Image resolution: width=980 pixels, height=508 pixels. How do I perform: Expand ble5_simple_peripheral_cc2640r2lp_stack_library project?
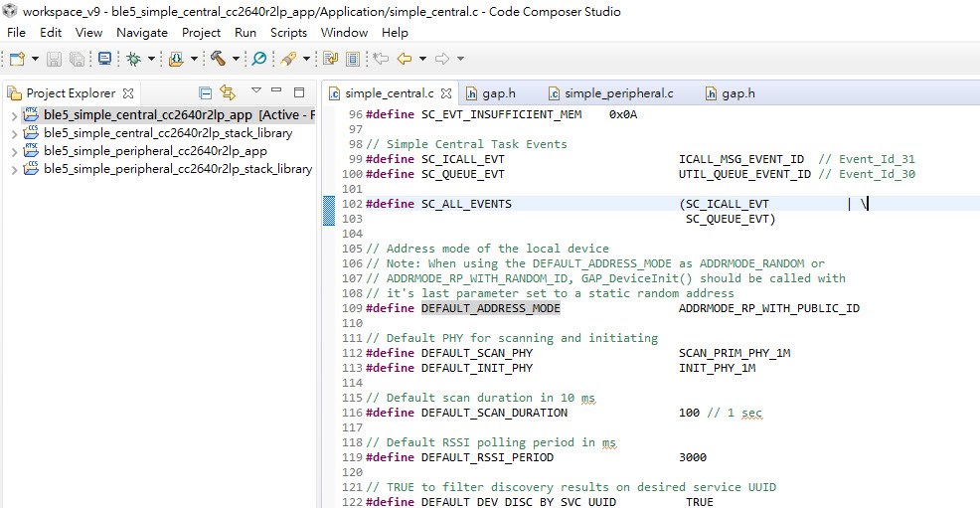(14, 169)
